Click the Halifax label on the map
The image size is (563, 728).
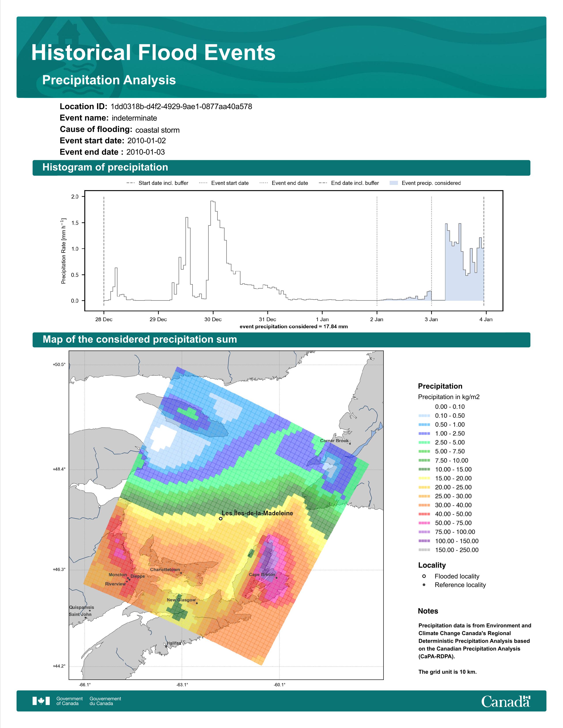(x=174, y=643)
